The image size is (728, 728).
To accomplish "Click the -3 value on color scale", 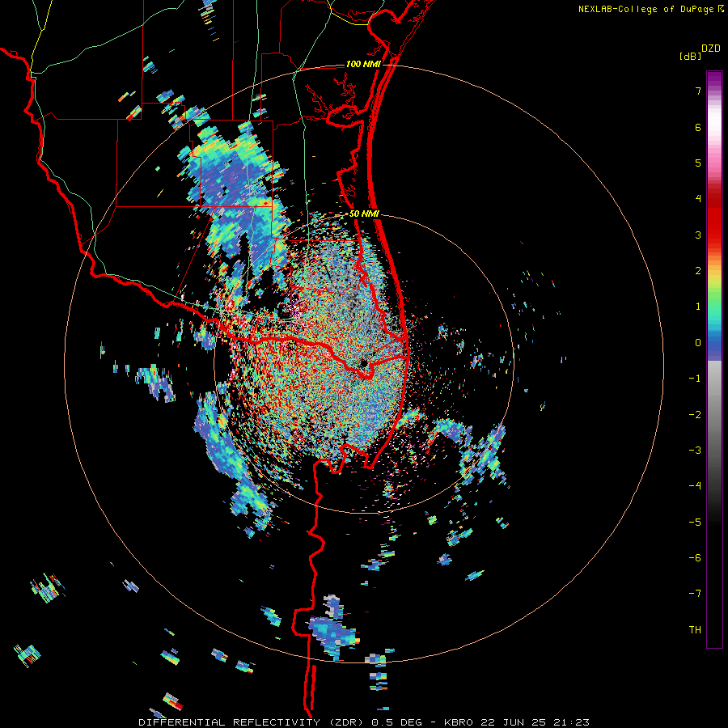I will pyautogui.click(x=695, y=451).
